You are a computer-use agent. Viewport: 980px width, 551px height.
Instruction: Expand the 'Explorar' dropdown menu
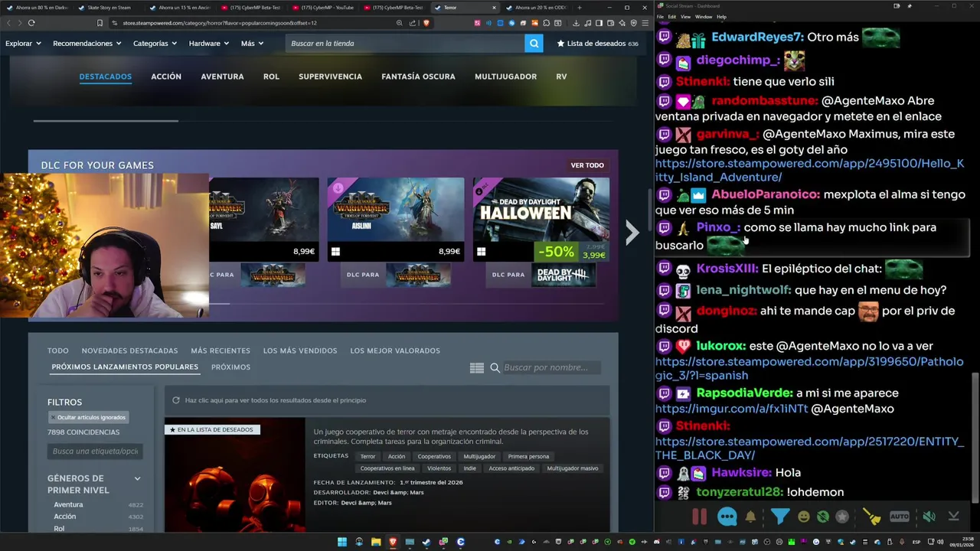23,44
